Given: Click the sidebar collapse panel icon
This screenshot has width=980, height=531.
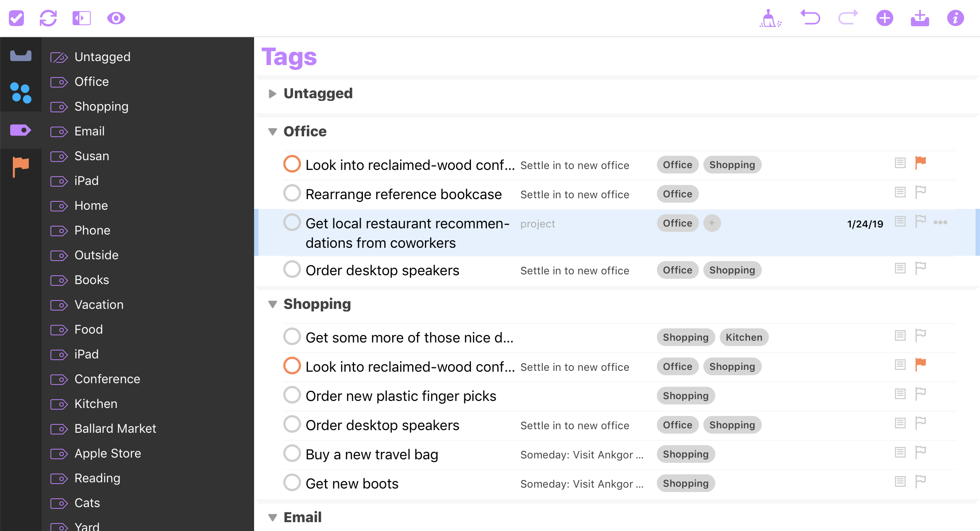Looking at the screenshot, I should pyautogui.click(x=82, y=18).
